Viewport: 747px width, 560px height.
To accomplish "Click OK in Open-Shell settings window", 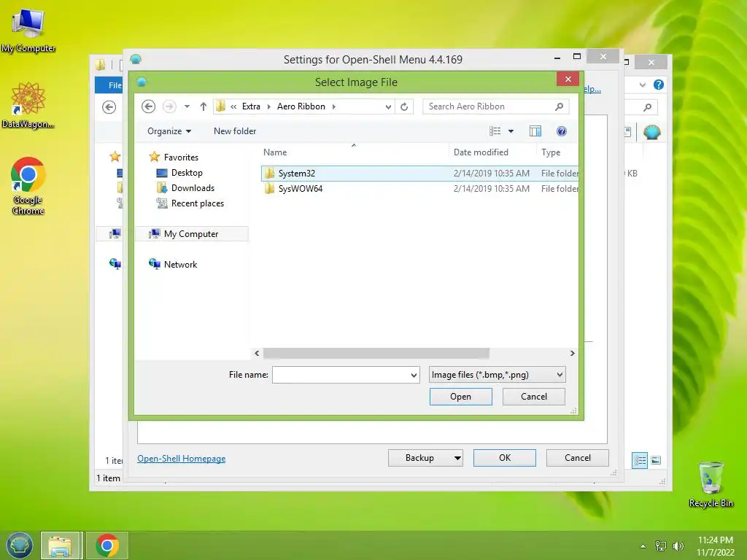I will (x=505, y=458).
